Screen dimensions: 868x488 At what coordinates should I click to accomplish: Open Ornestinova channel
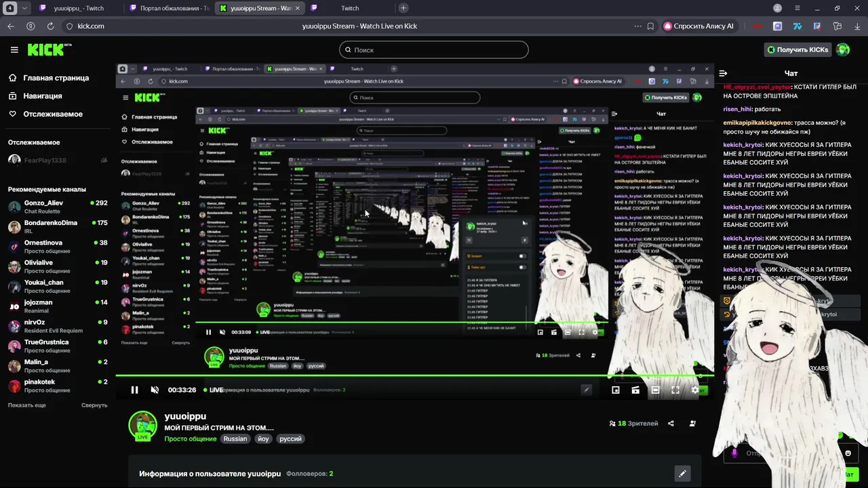(x=58, y=247)
